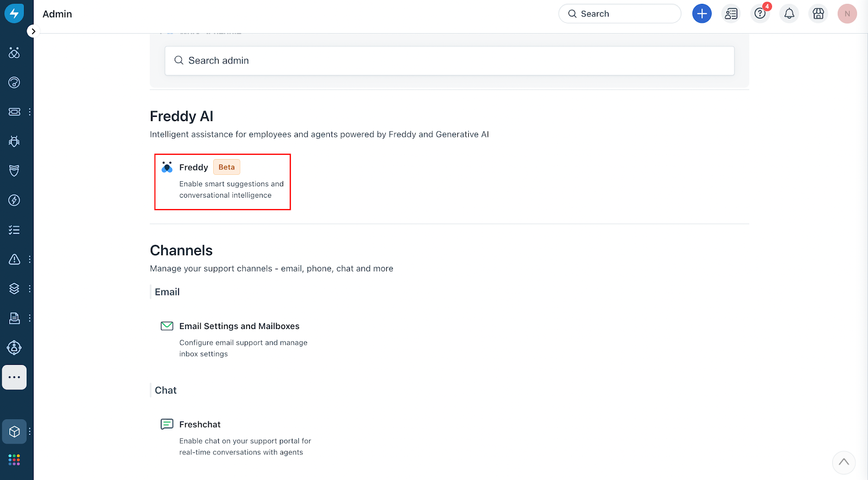Focus the global Search field in header
868x480 pixels.
click(620, 14)
